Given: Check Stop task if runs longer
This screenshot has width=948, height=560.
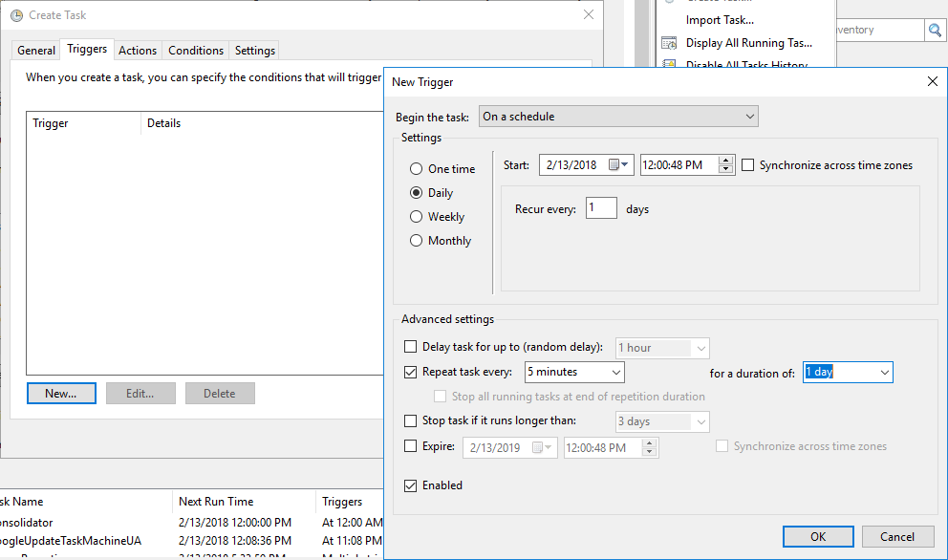Looking at the screenshot, I should coord(411,420).
